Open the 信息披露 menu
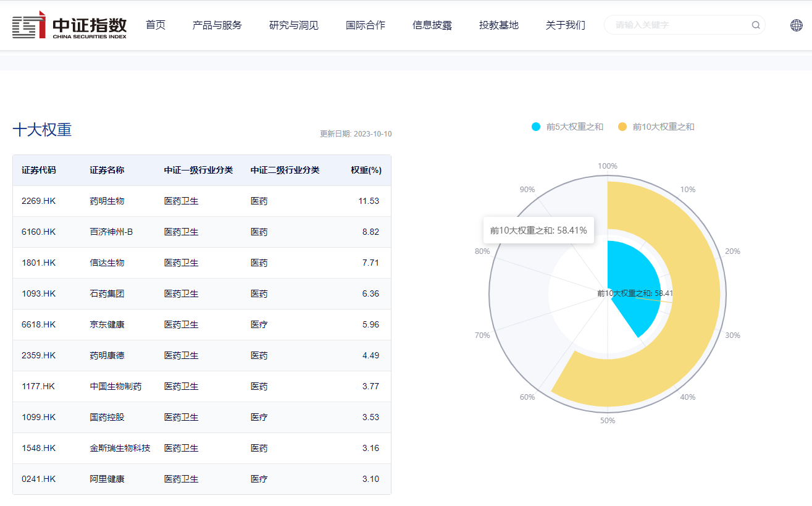Image resolution: width=812 pixels, height=506 pixels. point(432,25)
